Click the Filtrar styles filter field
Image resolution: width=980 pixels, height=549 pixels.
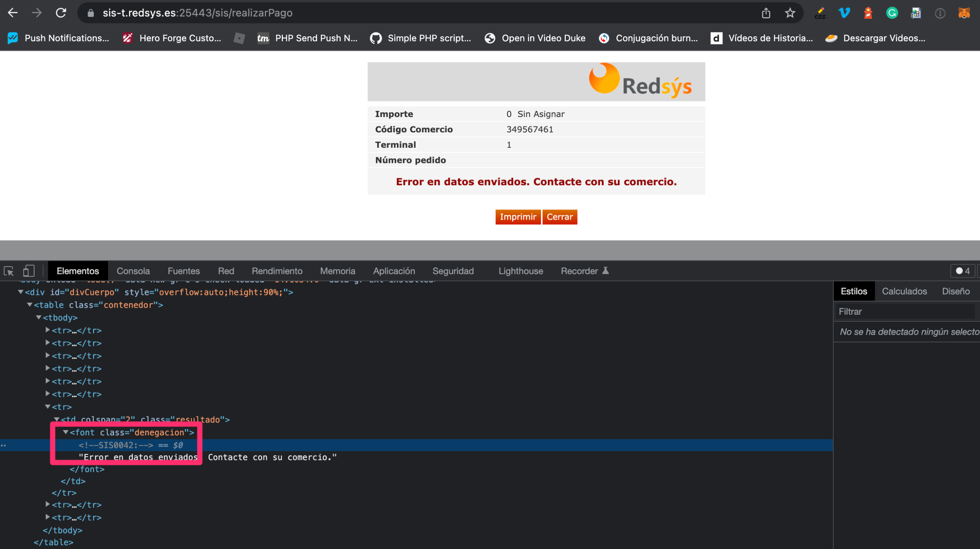coord(903,312)
